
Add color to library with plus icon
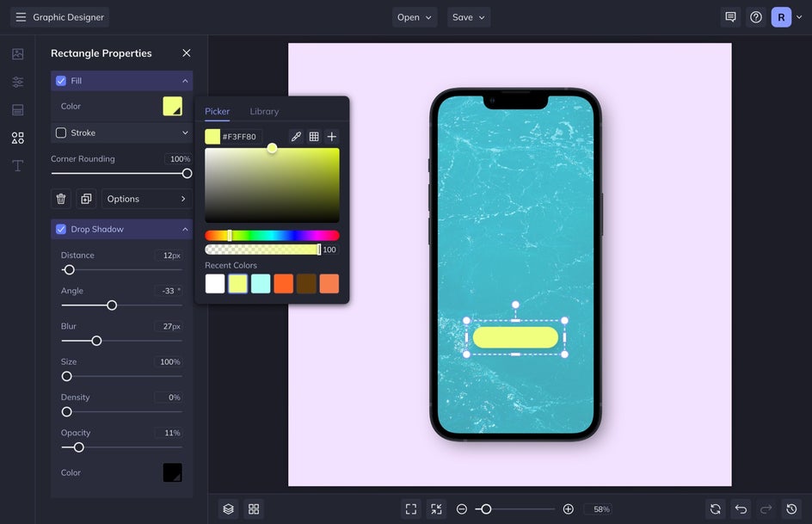click(x=332, y=137)
